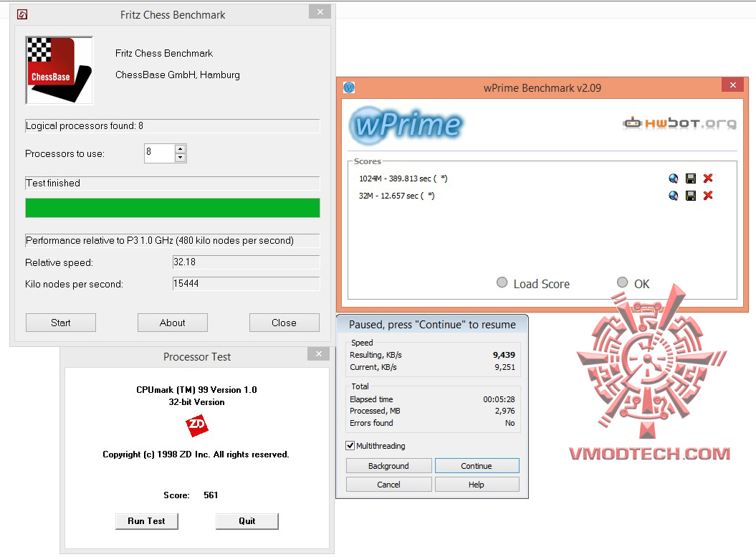Click Run Test in Processor Test

pos(147,521)
